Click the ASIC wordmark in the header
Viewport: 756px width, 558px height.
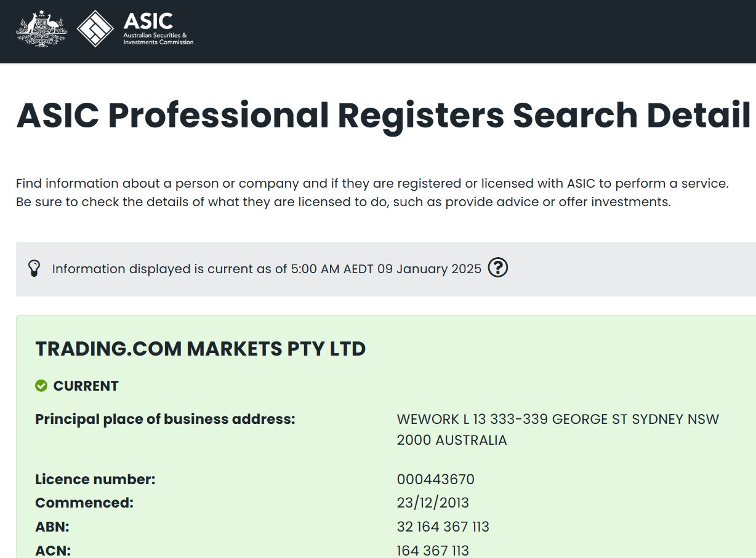[x=148, y=21]
